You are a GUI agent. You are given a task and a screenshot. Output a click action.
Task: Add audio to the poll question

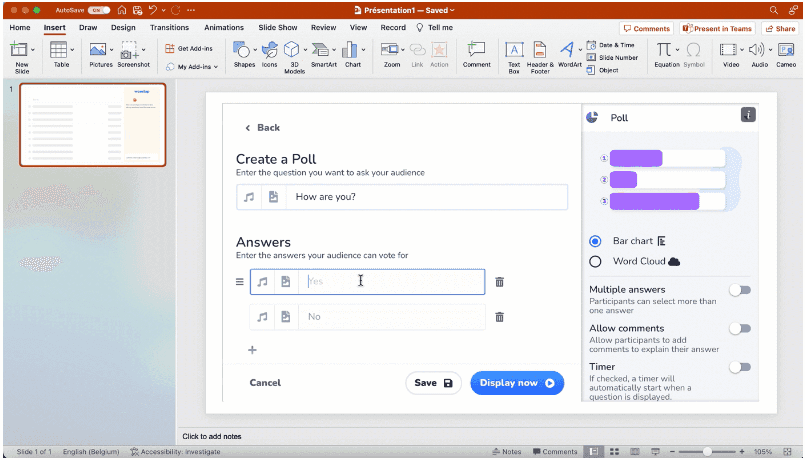coord(249,197)
